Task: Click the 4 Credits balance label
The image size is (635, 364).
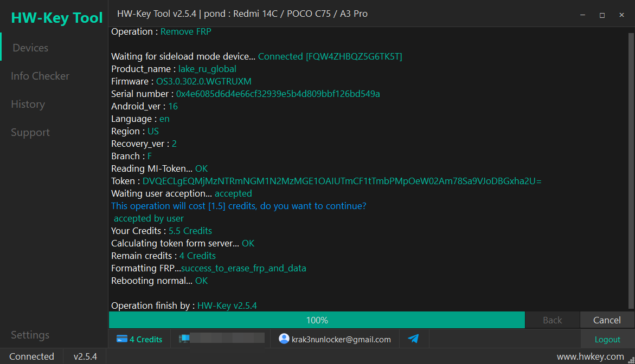Action: [146, 339]
